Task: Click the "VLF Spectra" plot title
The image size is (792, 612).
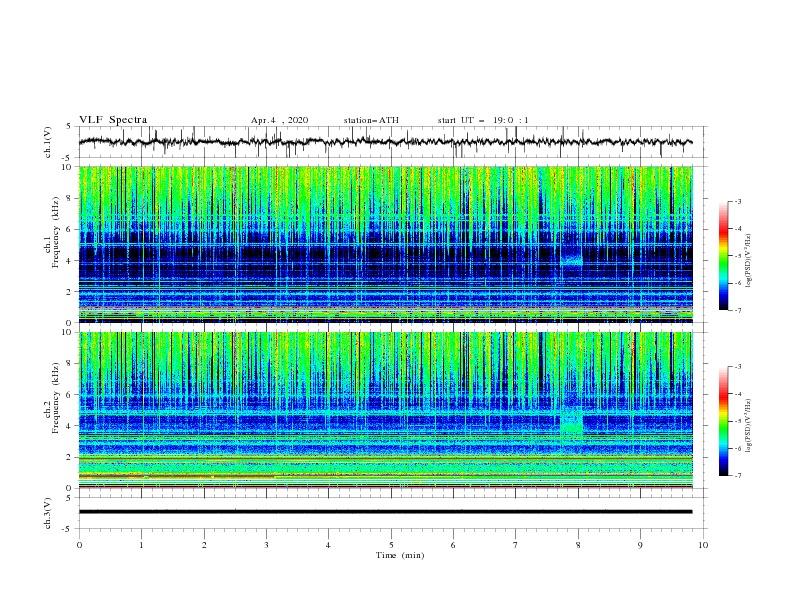Action: (x=113, y=120)
